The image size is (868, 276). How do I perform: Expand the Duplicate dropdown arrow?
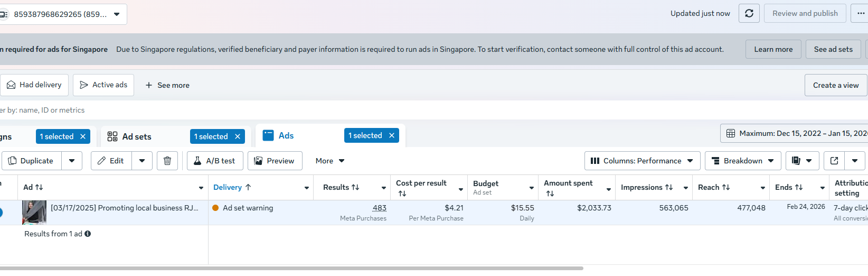[72, 161]
